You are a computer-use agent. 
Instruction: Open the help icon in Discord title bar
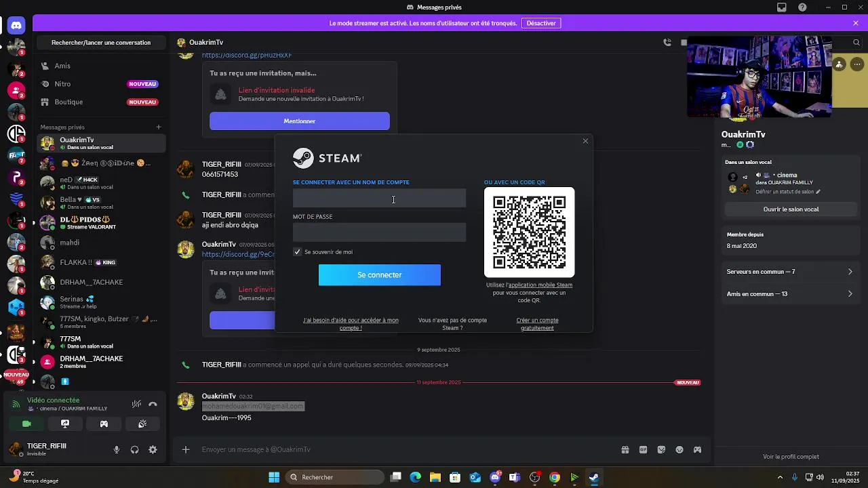pyautogui.click(x=803, y=7)
